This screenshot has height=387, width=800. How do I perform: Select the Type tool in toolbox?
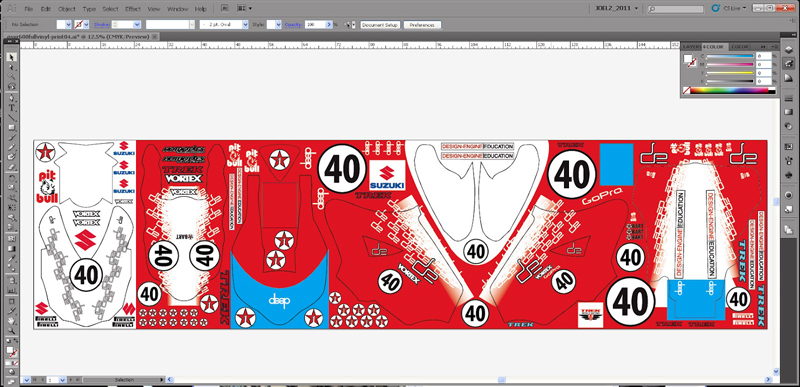(11, 108)
